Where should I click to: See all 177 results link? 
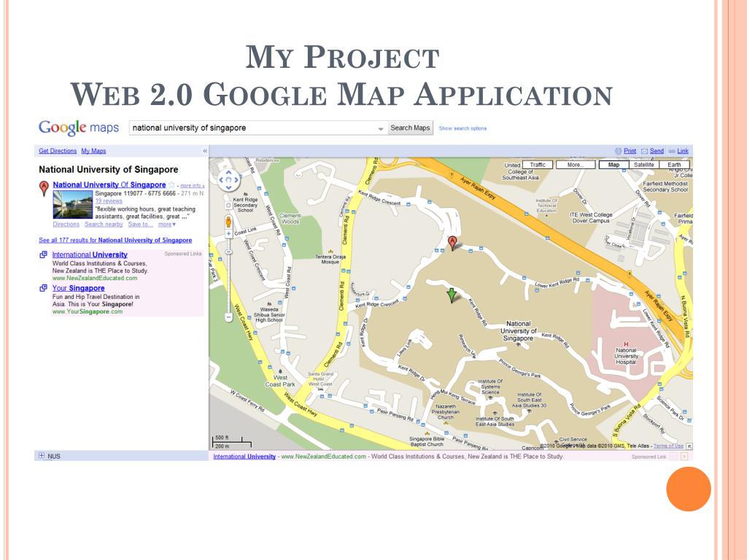[115, 241]
